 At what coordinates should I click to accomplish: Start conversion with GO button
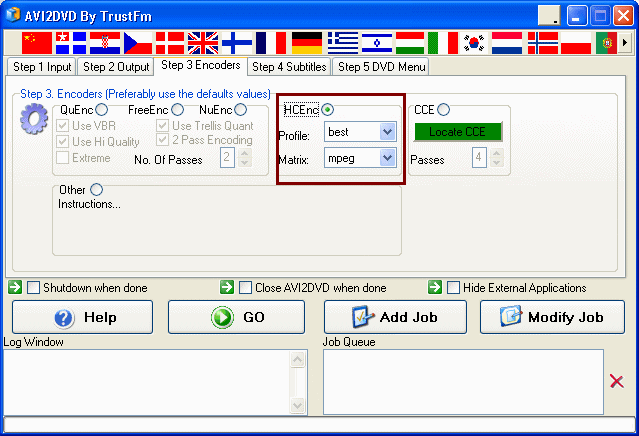[x=236, y=317]
